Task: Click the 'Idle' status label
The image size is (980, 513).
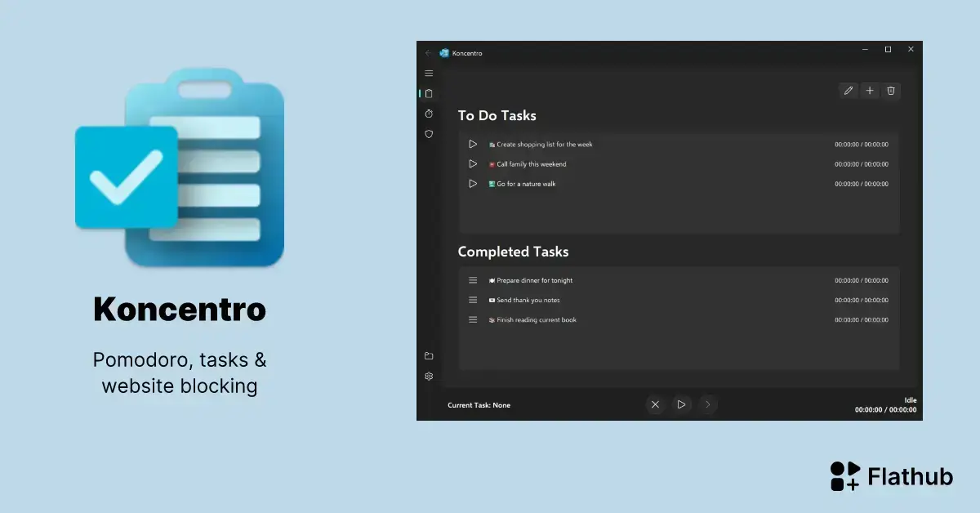Action: (x=910, y=400)
